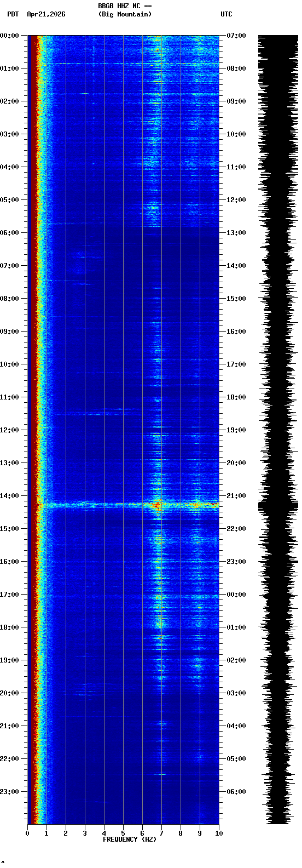Image resolution: width=302 pixels, height=868 pixels.
Task: Click the date 'Apr21,2026'
Action: (46, 14)
